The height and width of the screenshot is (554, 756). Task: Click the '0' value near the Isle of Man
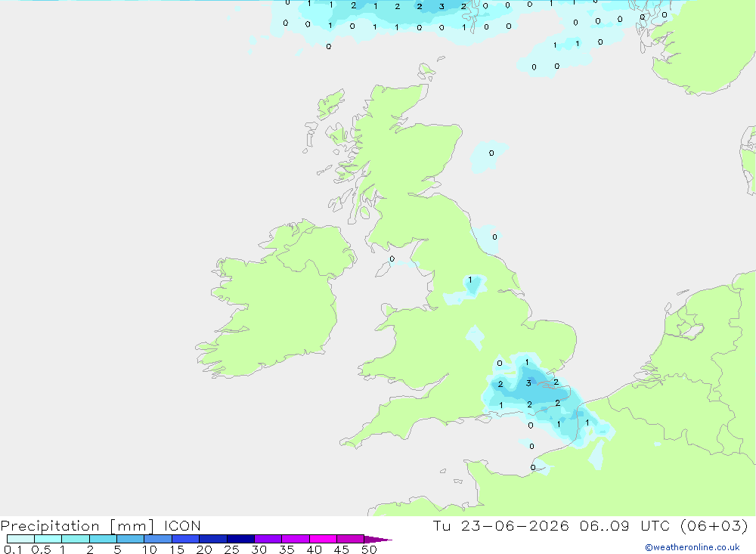point(392,259)
